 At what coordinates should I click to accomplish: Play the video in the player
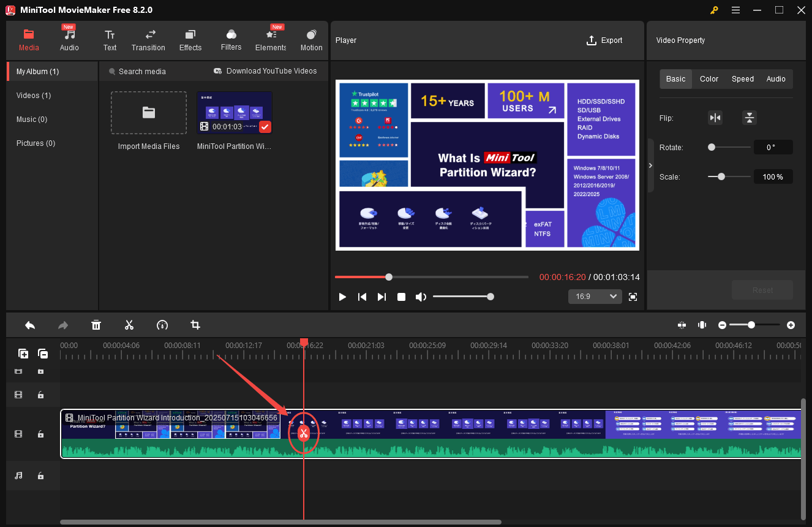click(x=342, y=297)
